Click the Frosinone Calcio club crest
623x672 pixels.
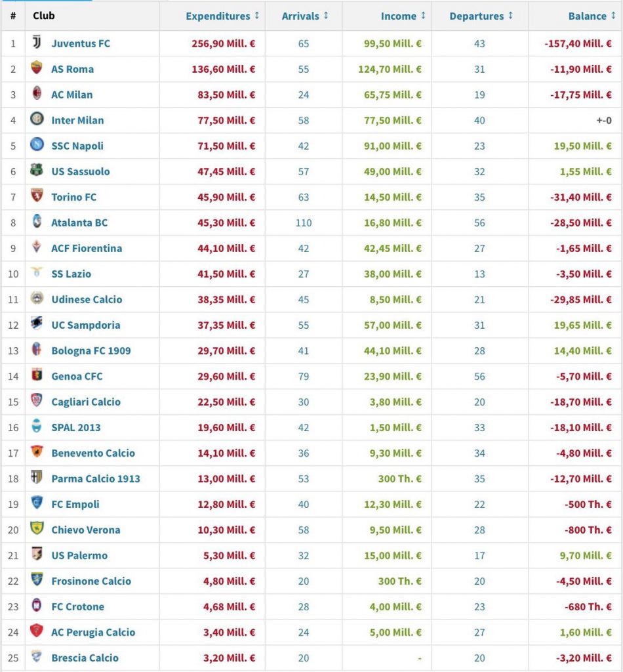[37, 579]
